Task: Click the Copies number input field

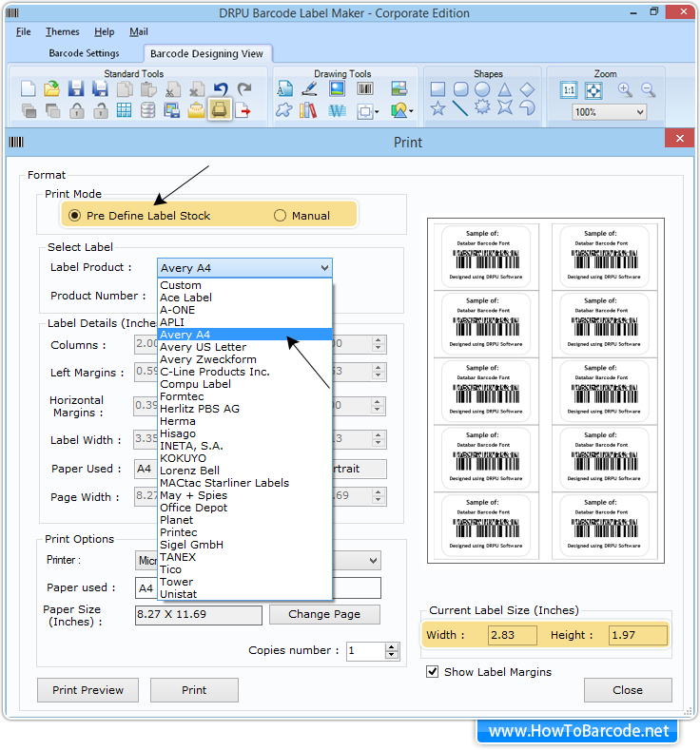Action: point(365,651)
